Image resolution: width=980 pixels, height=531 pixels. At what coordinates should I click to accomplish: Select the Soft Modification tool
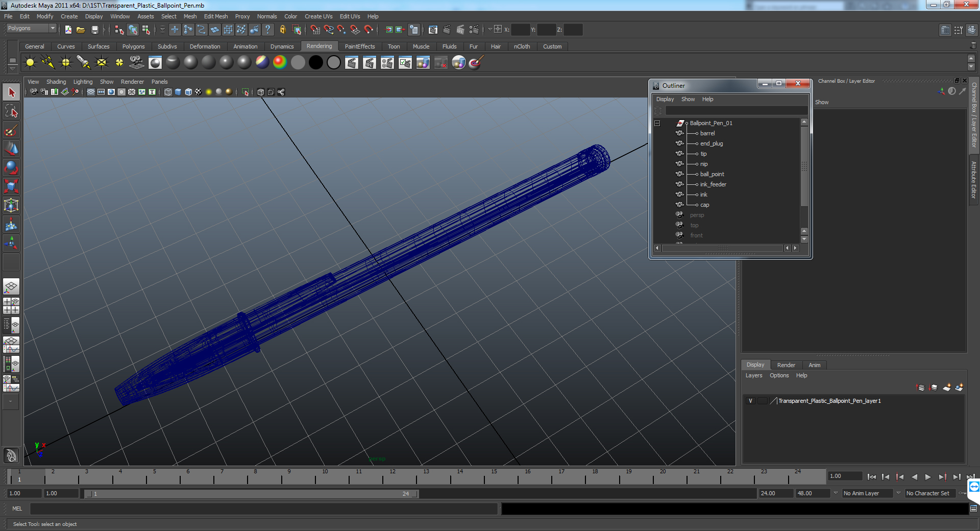(11, 224)
